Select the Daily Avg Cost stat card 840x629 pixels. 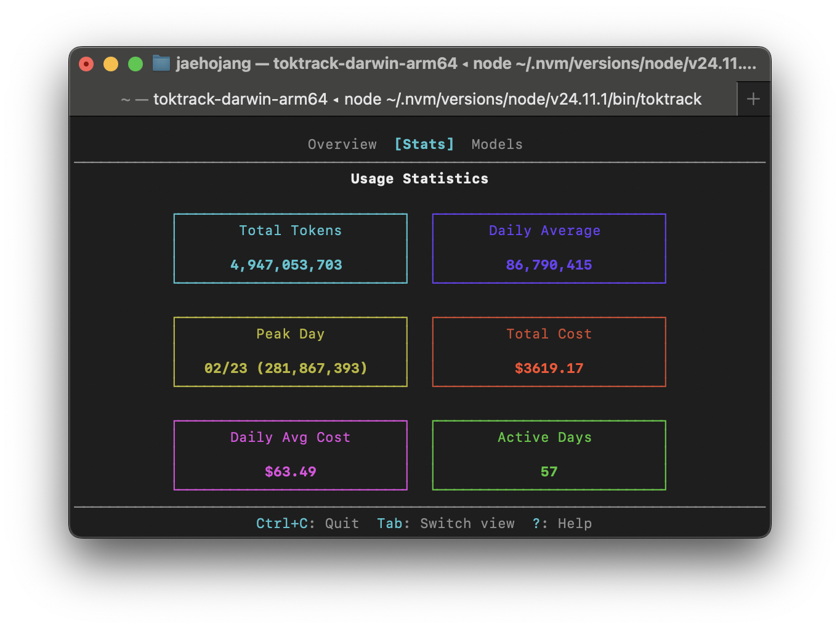pos(290,455)
